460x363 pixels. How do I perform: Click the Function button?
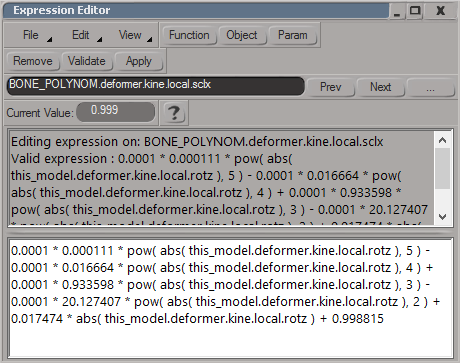point(189,35)
